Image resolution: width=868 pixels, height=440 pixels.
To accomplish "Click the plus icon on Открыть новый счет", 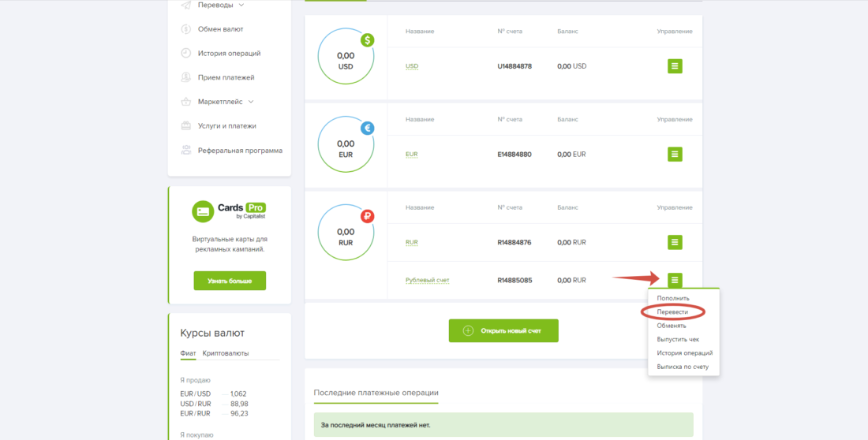I will coord(468,331).
